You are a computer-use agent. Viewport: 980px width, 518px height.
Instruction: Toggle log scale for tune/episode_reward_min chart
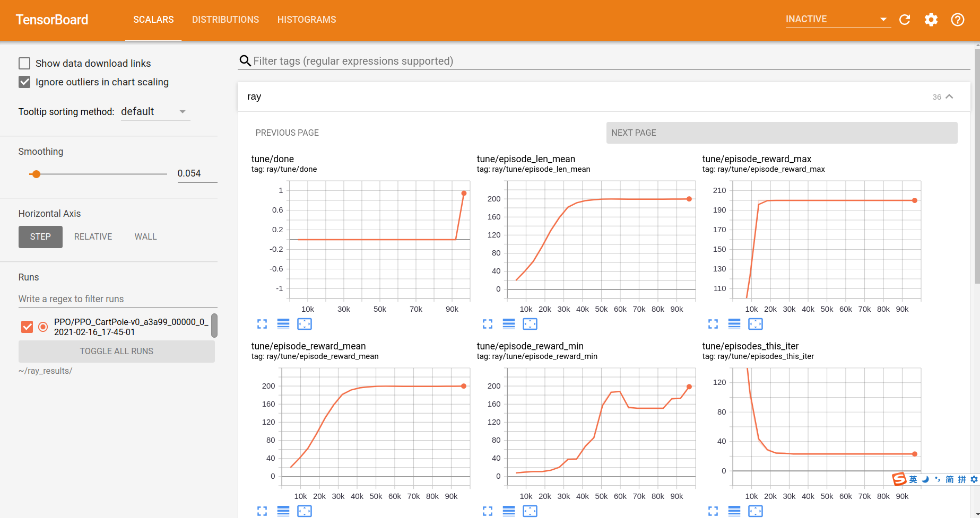pyautogui.click(x=509, y=511)
